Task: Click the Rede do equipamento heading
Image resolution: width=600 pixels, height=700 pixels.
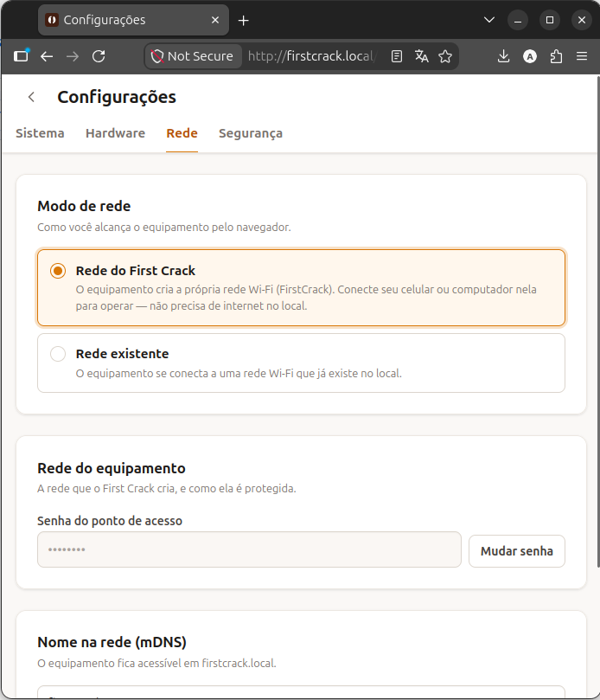Action: pos(112,468)
